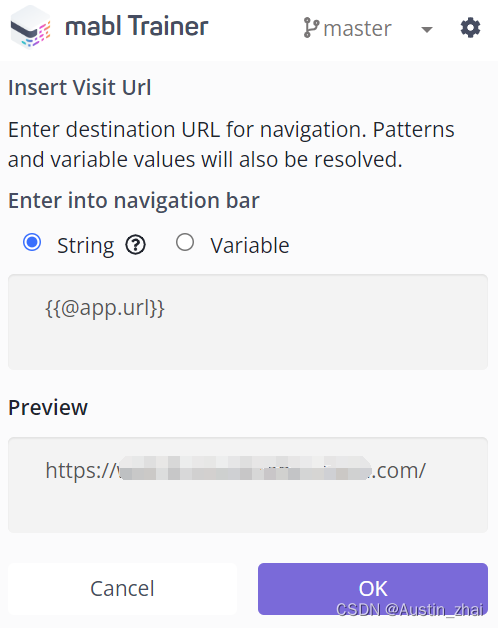This screenshot has width=498, height=628.
Task: Click the Preview URL box
Action: coord(248,485)
